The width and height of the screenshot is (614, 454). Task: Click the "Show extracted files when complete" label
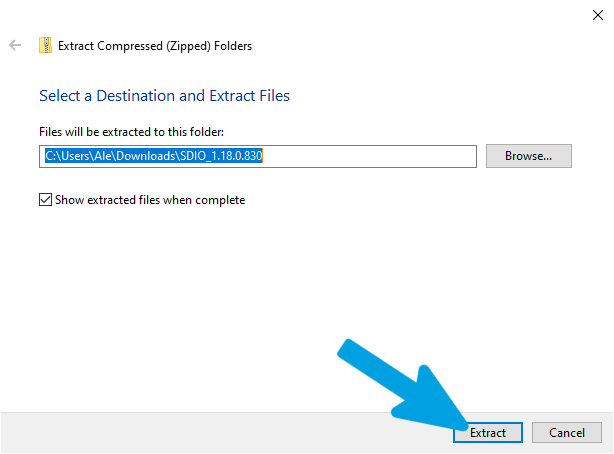coord(150,200)
